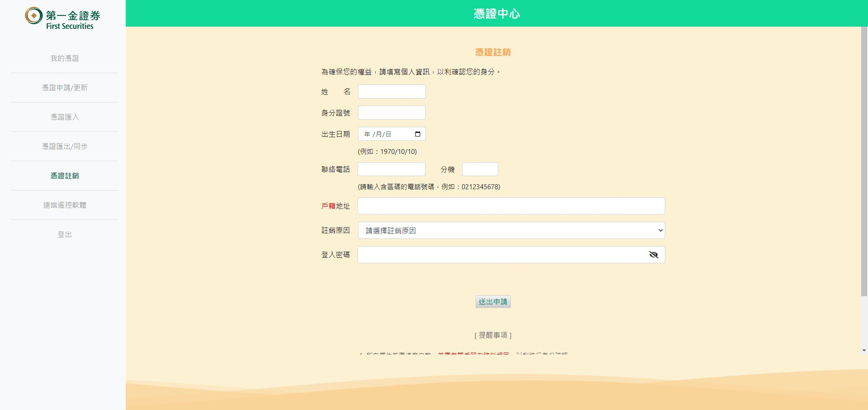Open 憑證匯出/同步 sidebar item
The width and height of the screenshot is (868, 410).
(65, 146)
